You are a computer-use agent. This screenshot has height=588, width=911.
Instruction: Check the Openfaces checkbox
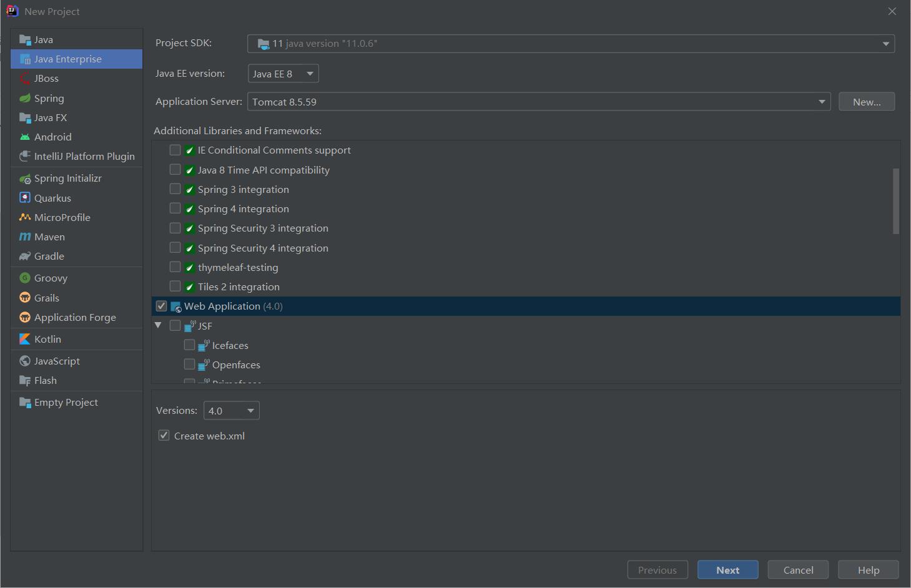coord(189,364)
